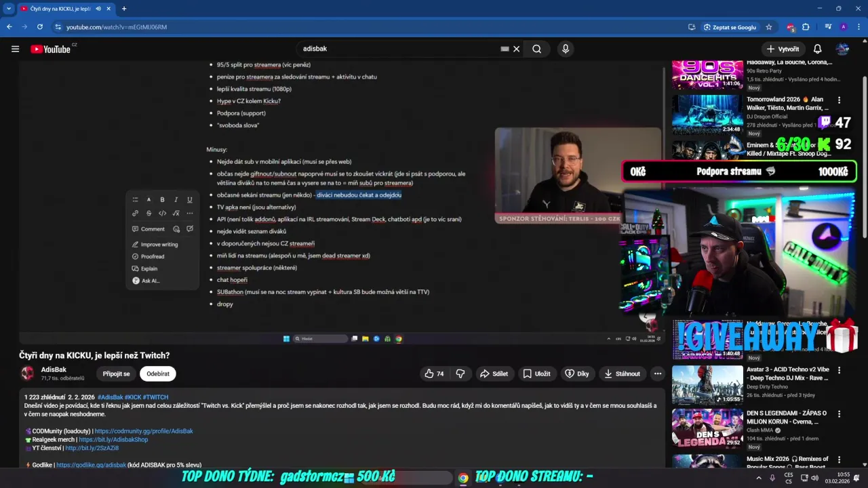Share the video via Sdílet
The height and width of the screenshot is (488, 868).
tap(494, 373)
